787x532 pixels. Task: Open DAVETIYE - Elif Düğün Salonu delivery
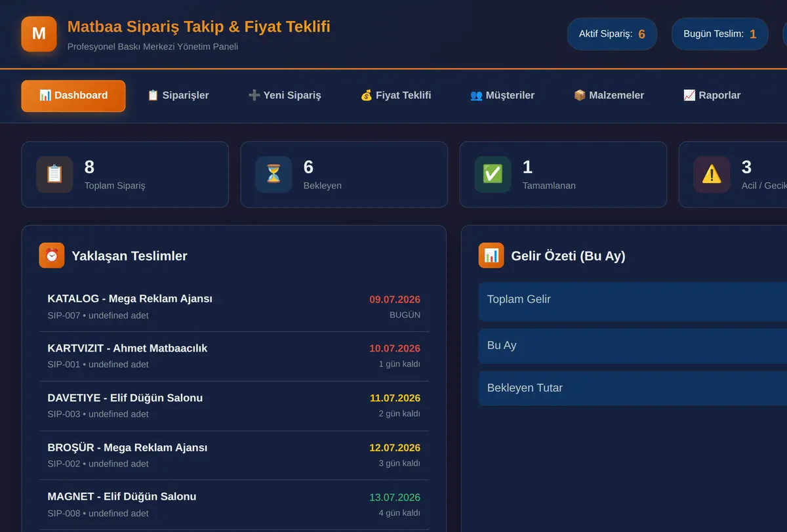point(234,406)
